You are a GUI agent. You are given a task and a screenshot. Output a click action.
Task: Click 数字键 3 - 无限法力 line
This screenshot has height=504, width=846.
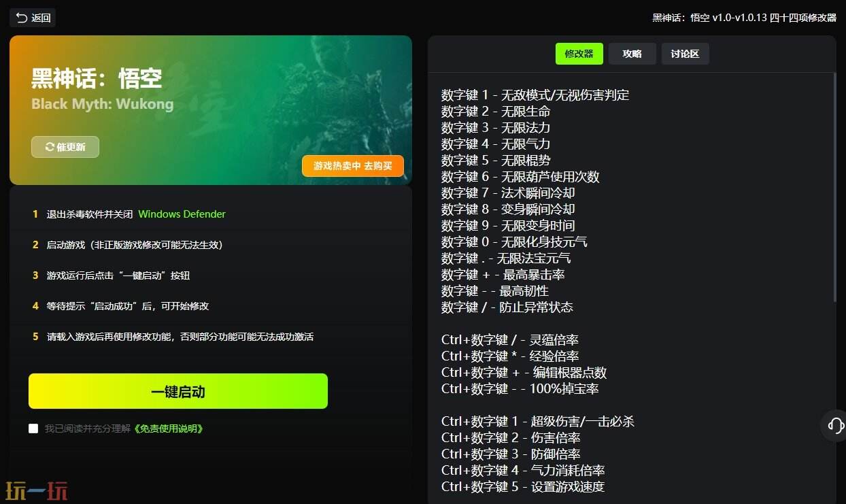pos(496,128)
